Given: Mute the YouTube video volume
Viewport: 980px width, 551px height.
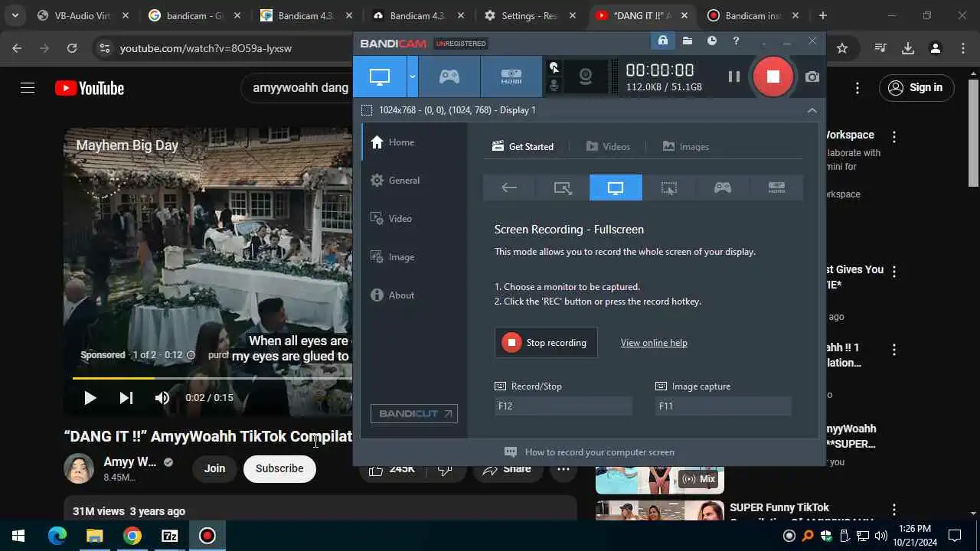Looking at the screenshot, I should click(x=162, y=398).
